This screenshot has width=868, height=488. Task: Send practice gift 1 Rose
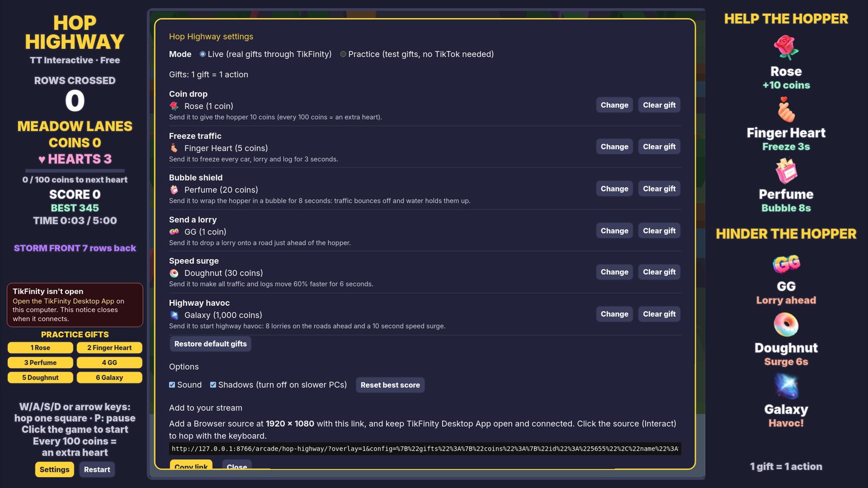40,348
